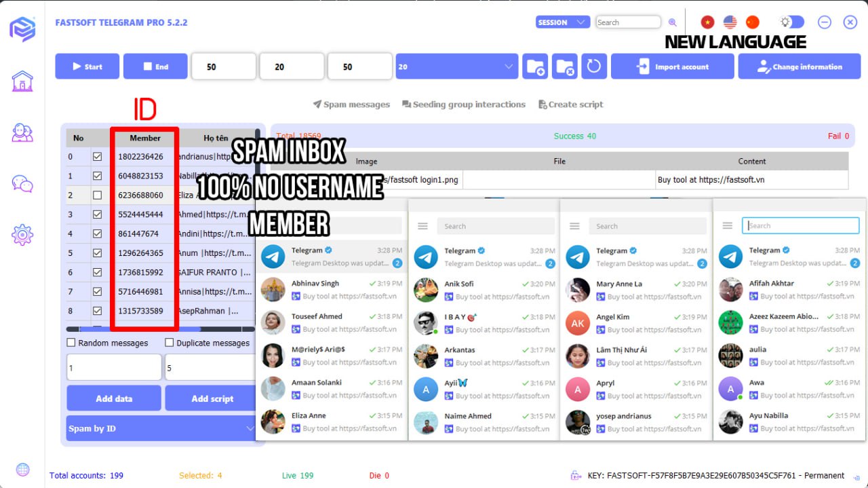Image resolution: width=868 pixels, height=488 pixels.
Task: Enable the Random messages checkbox
Action: (71, 343)
